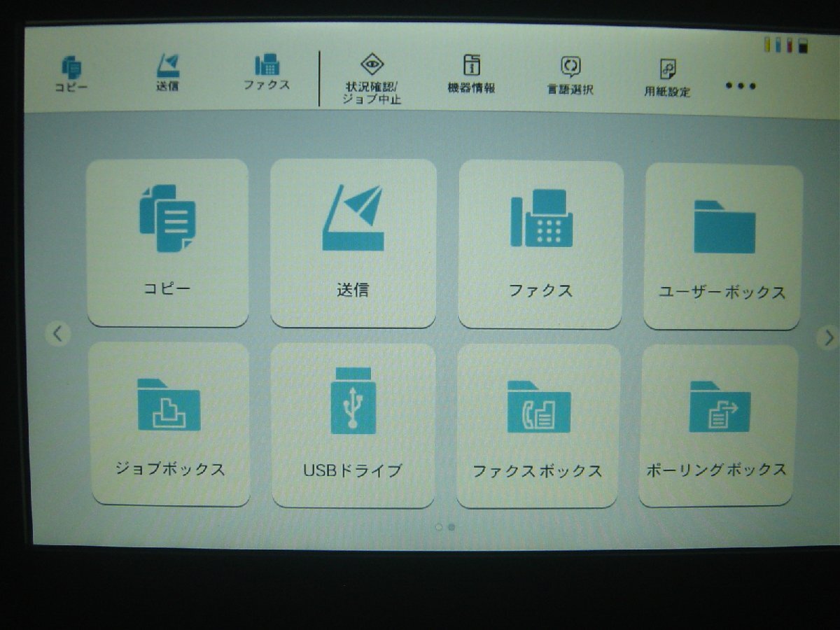Open the ファクスボックス fax box tile
This screenshot has height=630, width=840.
pos(538,426)
